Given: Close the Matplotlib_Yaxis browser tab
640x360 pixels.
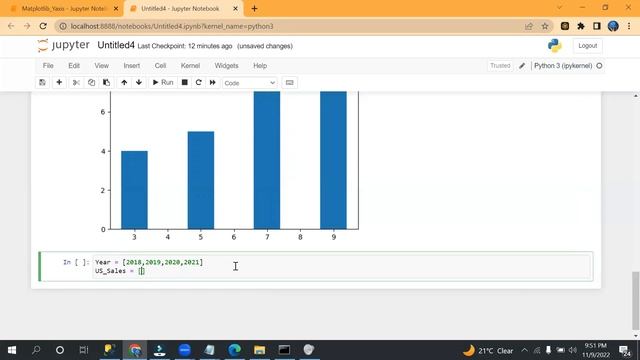Looking at the screenshot, I should click(x=116, y=9).
